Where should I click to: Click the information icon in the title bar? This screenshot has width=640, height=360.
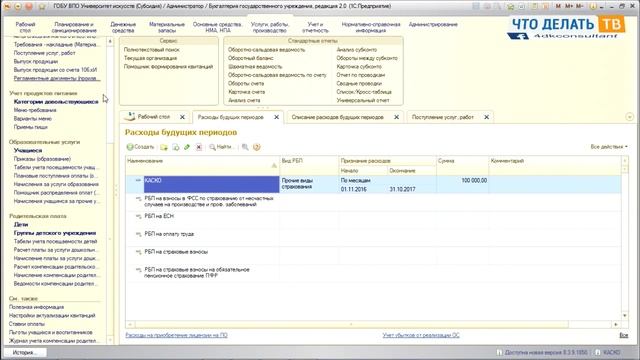[x=593, y=6]
